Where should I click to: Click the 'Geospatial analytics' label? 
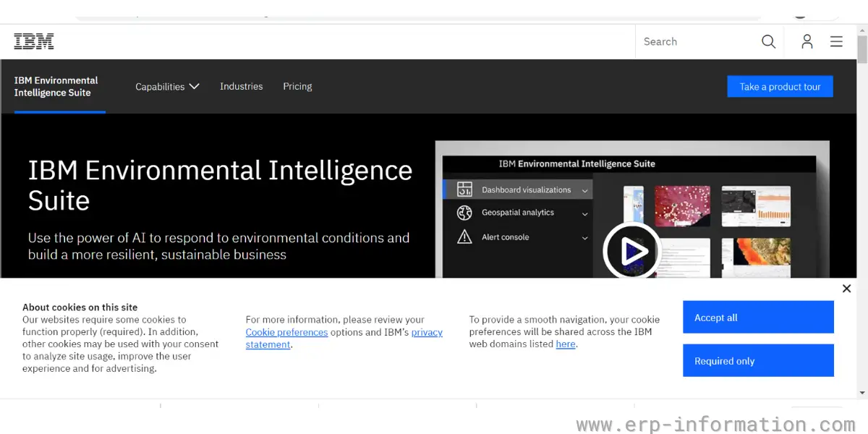[518, 213]
